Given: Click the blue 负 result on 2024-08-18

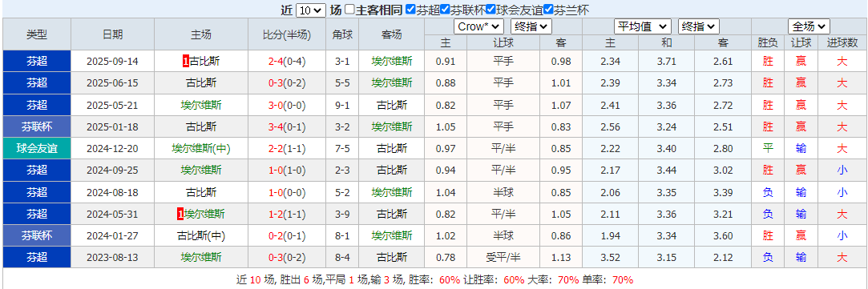Looking at the screenshot, I should coord(767,192).
